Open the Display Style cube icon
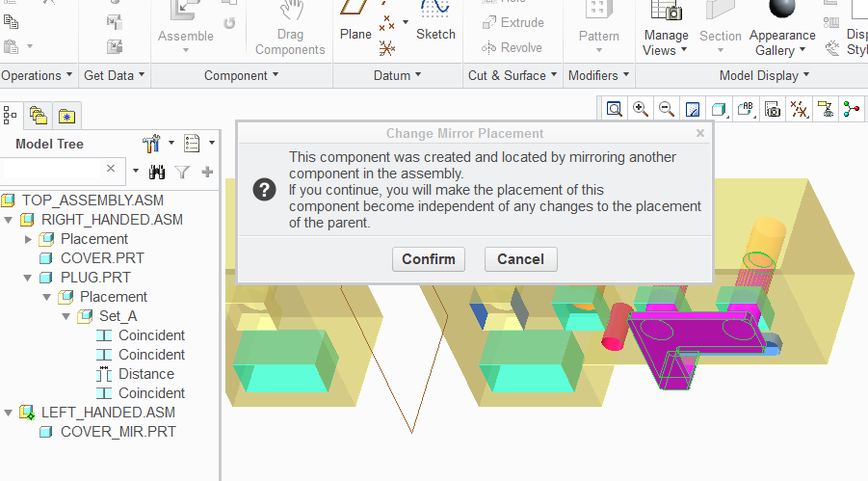Viewport: 868px width, 481px height. [x=719, y=109]
